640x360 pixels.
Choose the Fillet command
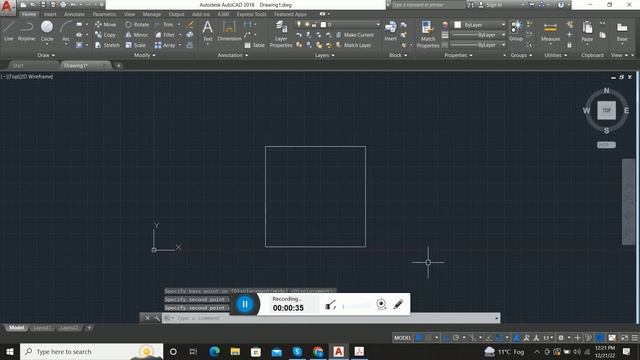tap(165, 35)
